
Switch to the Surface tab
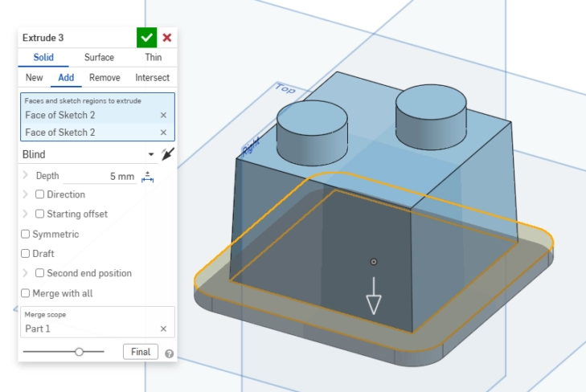click(99, 58)
